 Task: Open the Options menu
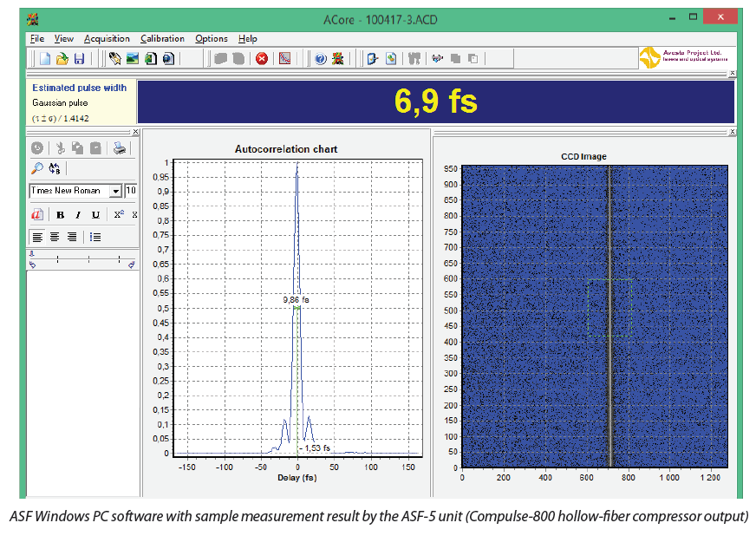211,38
